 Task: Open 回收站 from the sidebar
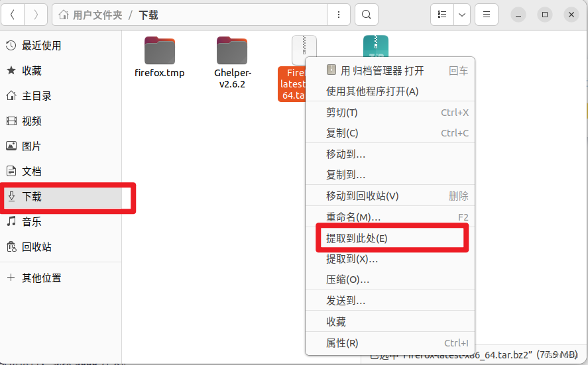36,247
